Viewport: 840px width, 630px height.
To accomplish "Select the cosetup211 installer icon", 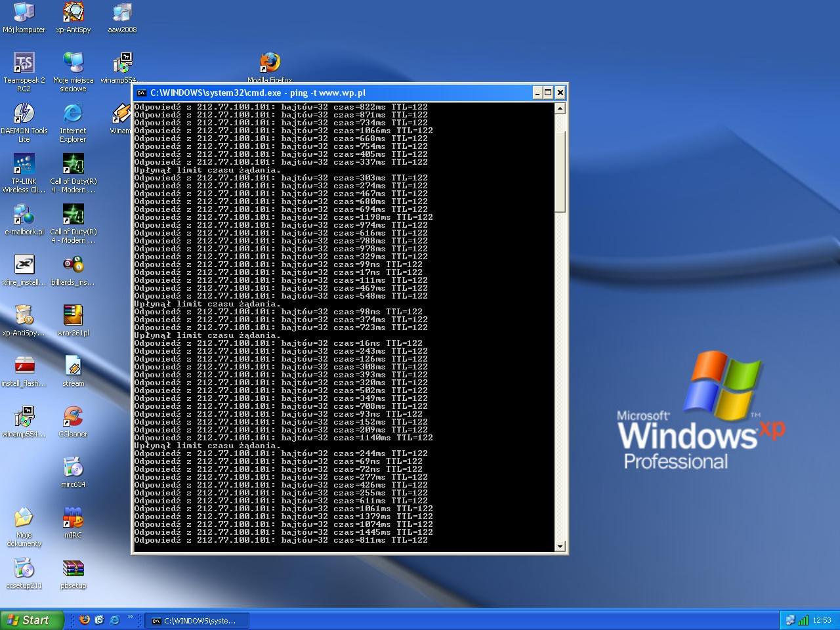I will [x=24, y=573].
